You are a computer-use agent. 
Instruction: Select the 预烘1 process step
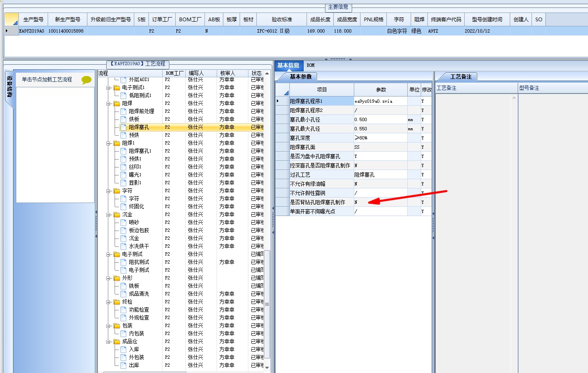coord(135,159)
